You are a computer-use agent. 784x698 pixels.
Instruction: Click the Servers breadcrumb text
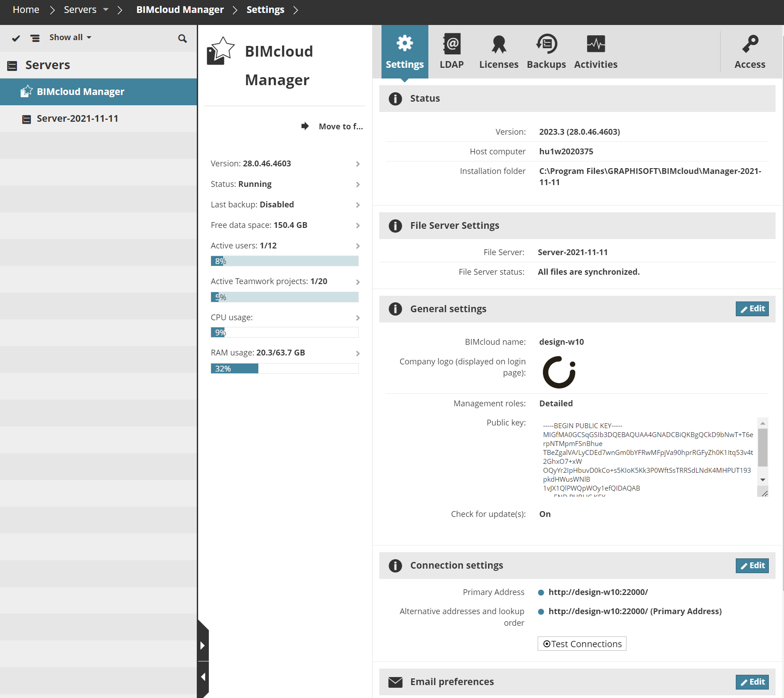80,10
